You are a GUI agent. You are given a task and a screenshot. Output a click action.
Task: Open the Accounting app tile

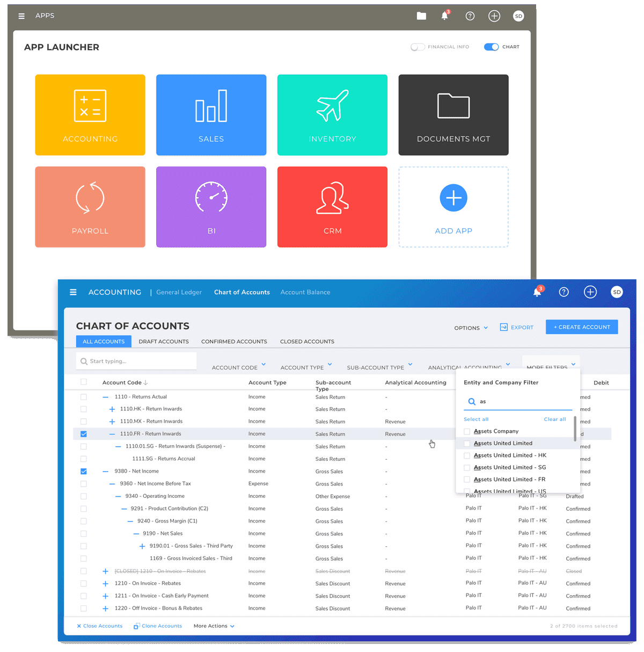(90, 115)
